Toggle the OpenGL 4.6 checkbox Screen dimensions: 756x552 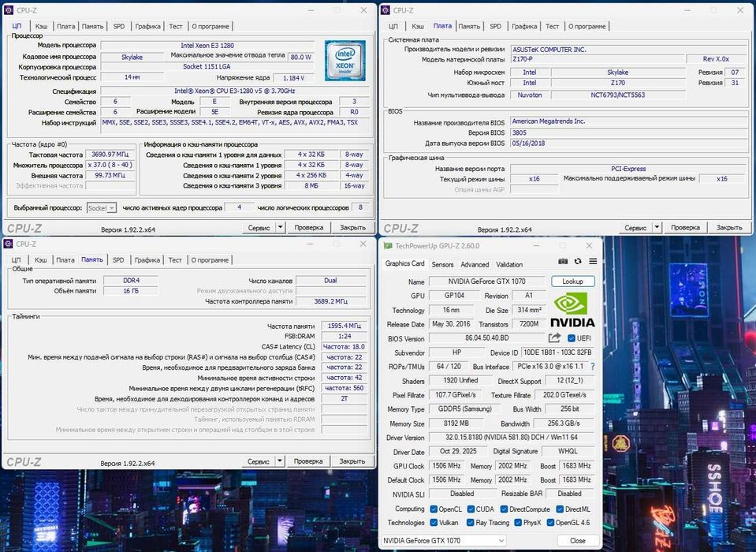coord(550,523)
